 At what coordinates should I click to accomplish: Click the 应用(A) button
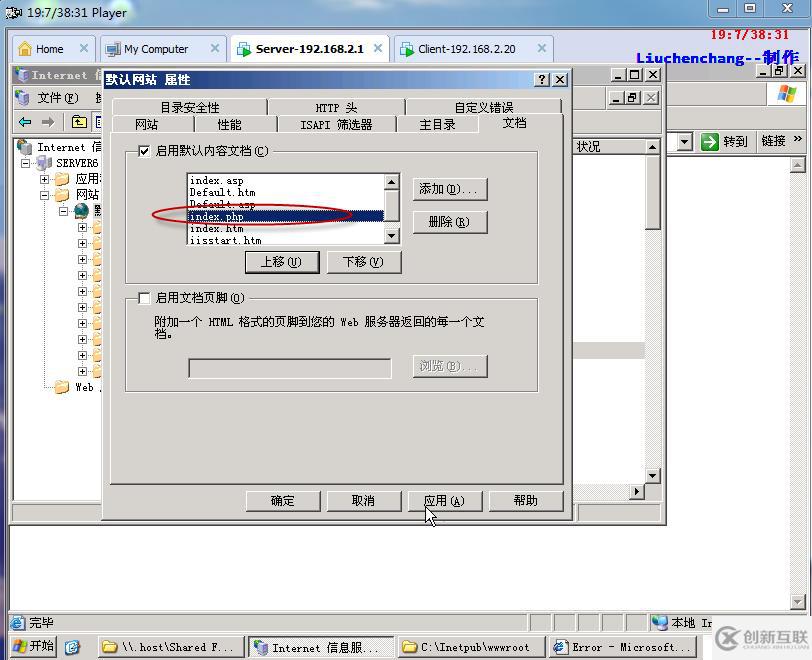(445, 501)
